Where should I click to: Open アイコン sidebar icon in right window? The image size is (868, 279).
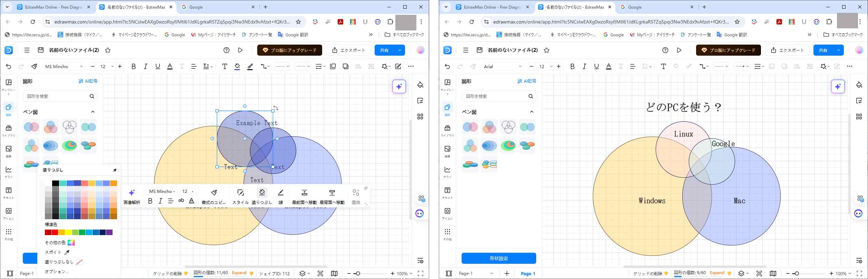tap(447, 214)
